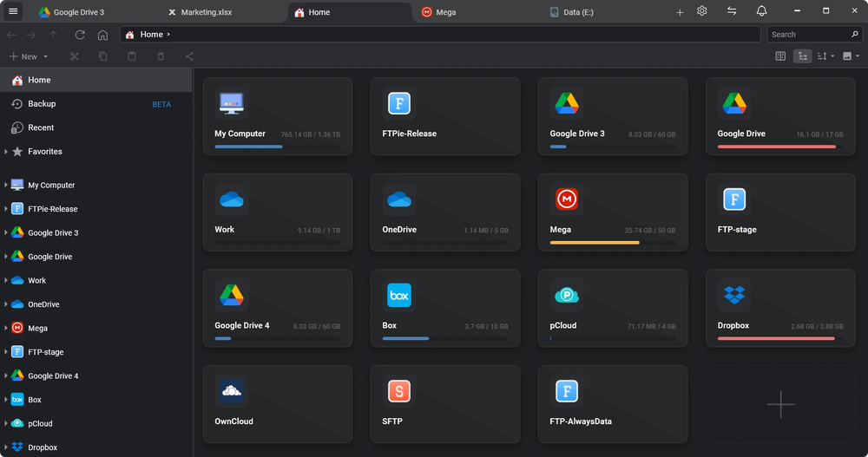The image size is (868, 457).
Task: Open the New dropdown menu
Action: coord(29,56)
